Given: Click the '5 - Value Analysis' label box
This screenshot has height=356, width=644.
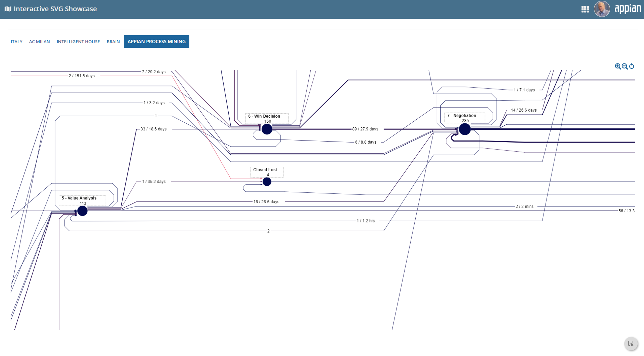Looking at the screenshot, I should click(82, 201).
